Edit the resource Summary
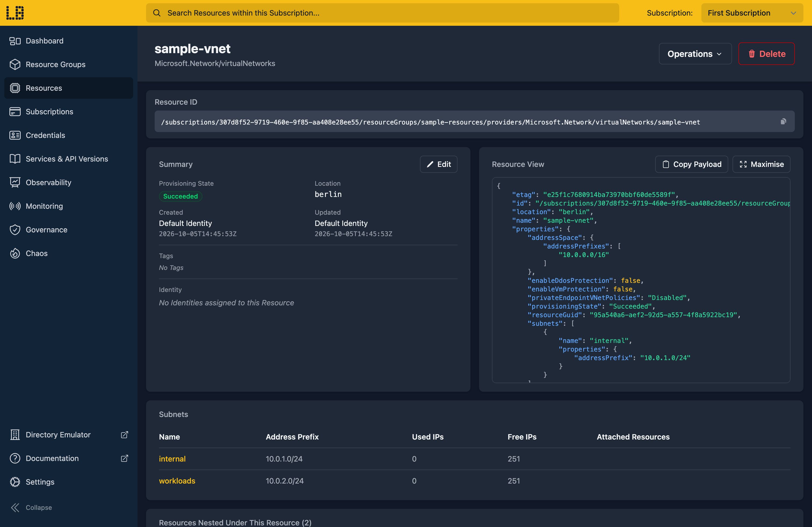Image resolution: width=812 pixels, height=527 pixels. click(x=438, y=164)
